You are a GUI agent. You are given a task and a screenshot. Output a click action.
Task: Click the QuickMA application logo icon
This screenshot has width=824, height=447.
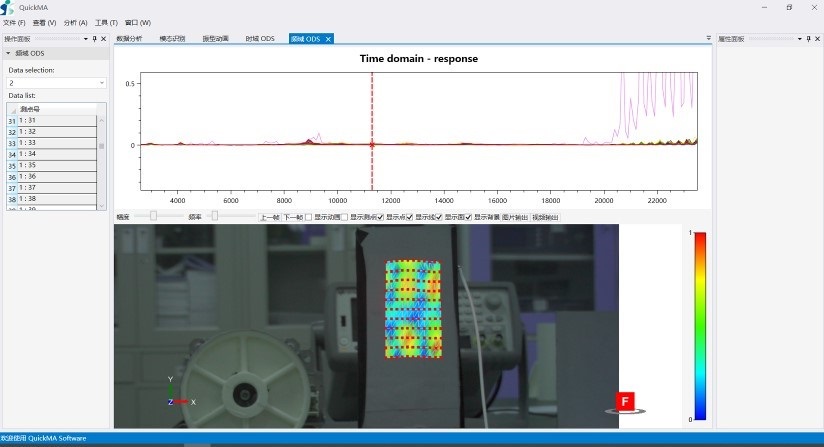[x=9, y=7]
